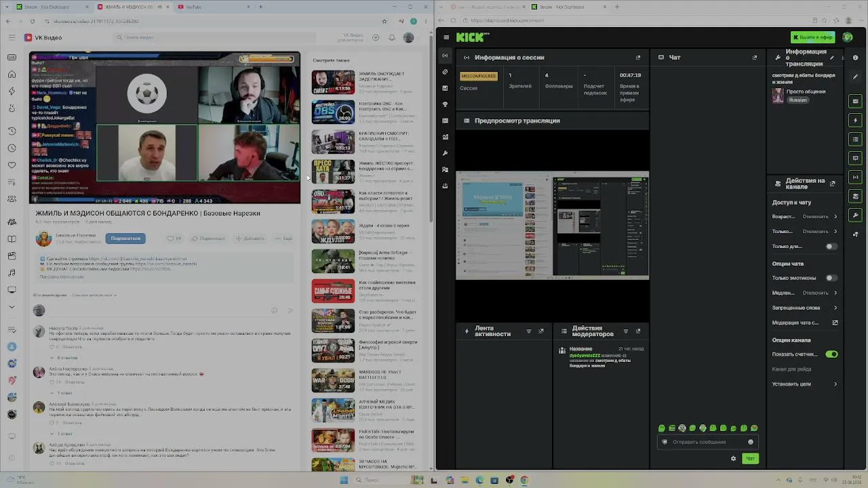Click the lightning icon in Kick right rail

855,120
